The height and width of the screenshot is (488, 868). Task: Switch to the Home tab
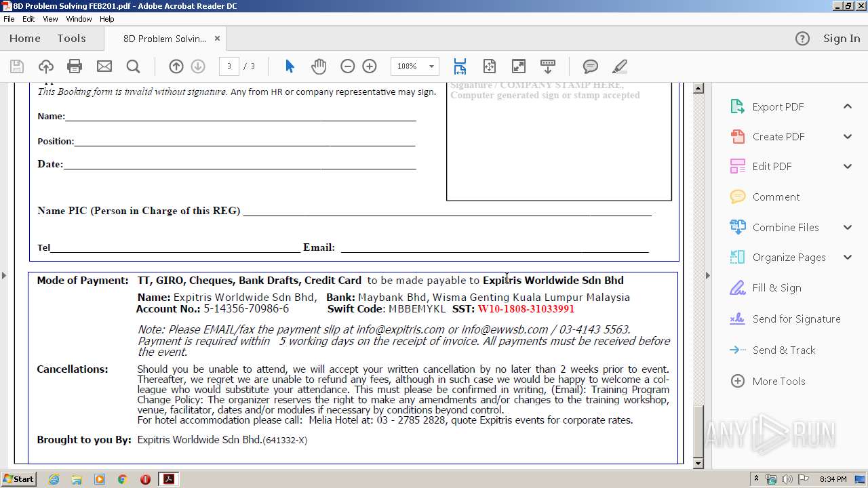click(25, 39)
